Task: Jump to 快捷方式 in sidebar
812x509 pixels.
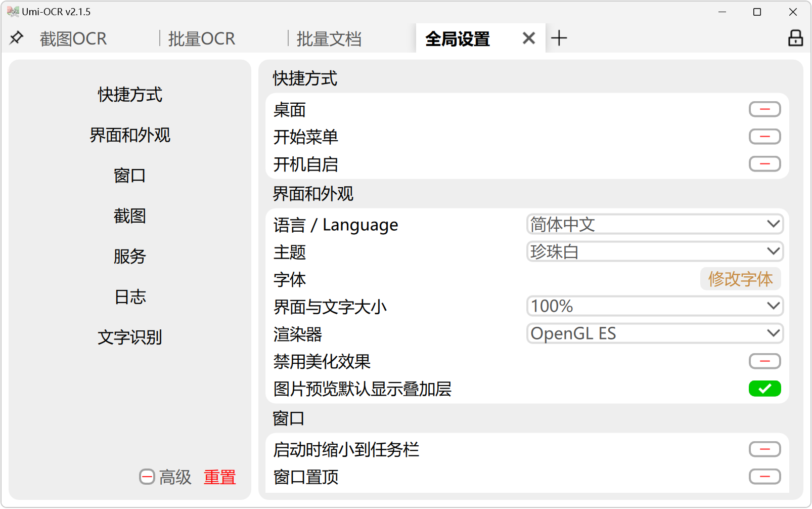Action: point(130,95)
